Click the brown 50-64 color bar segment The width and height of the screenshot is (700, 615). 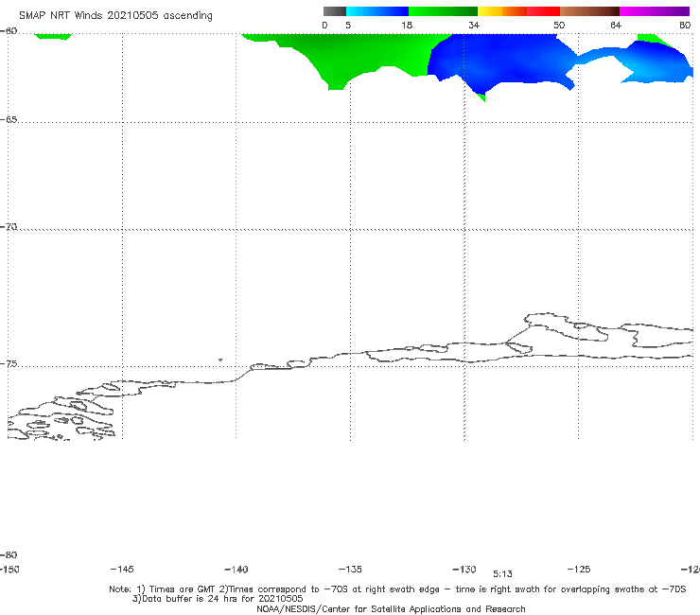tap(589, 11)
